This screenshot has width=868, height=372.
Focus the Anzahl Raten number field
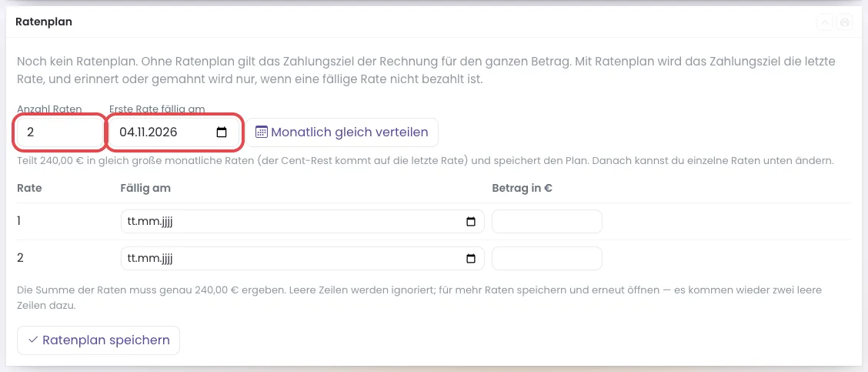pyautogui.click(x=59, y=132)
